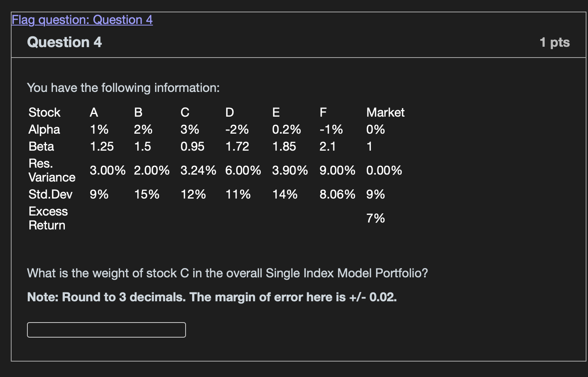Screen dimensions: 588x377
Task: Select the Market column header
Action: [385, 112]
